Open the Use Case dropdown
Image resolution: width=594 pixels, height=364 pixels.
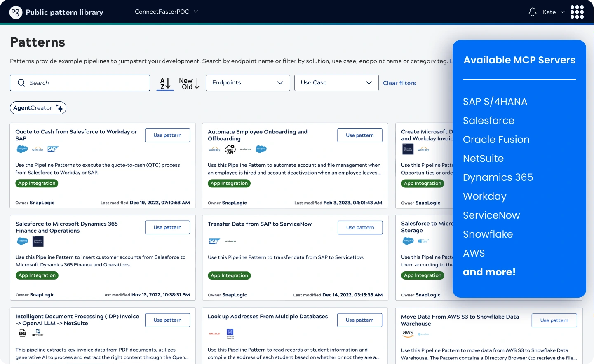[336, 83]
